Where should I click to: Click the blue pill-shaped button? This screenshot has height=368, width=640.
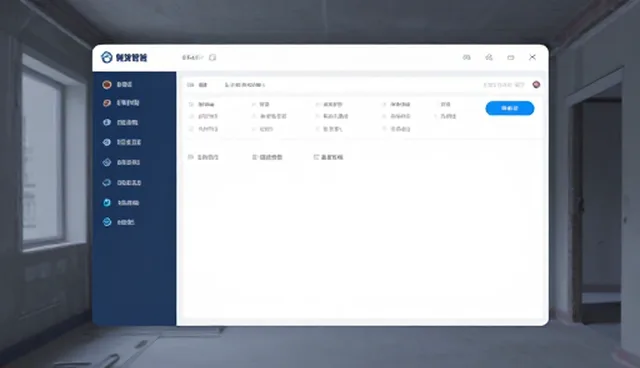tap(510, 108)
